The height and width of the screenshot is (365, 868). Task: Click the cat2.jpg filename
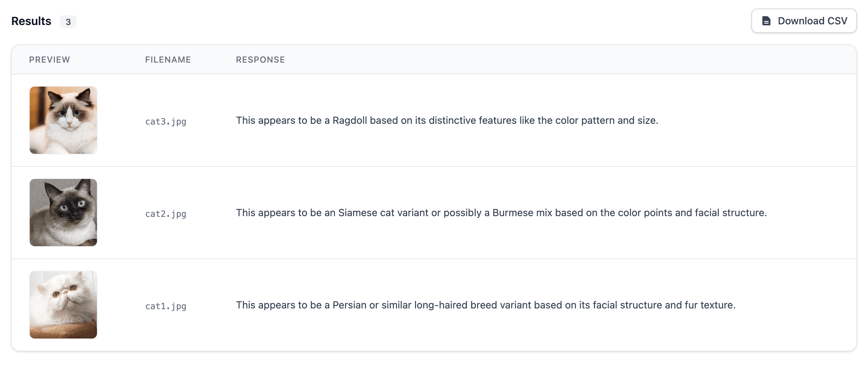tap(166, 214)
